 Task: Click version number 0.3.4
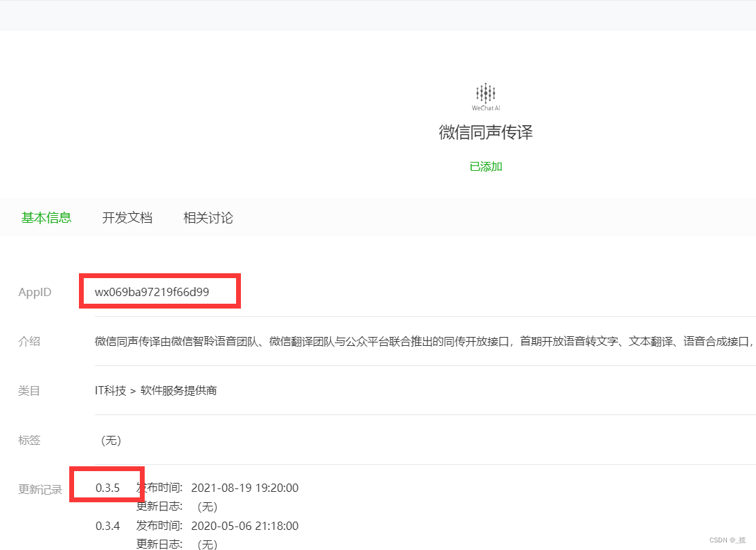[107, 526]
